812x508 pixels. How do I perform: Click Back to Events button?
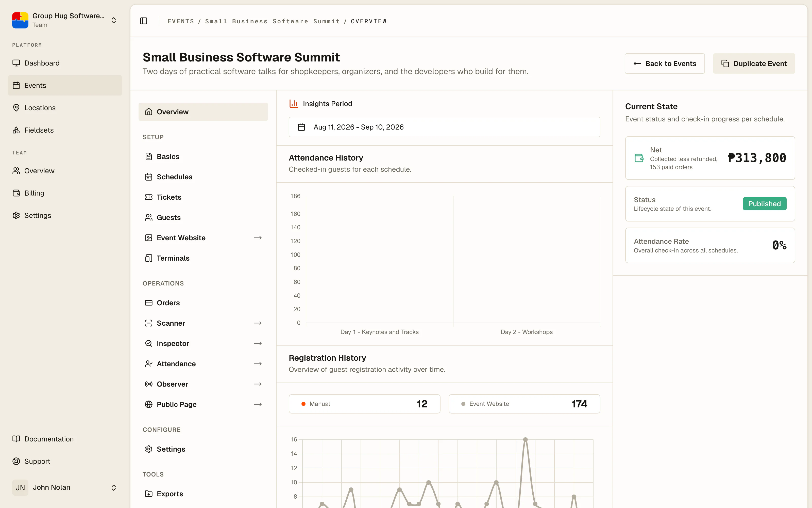(x=664, y=63)
